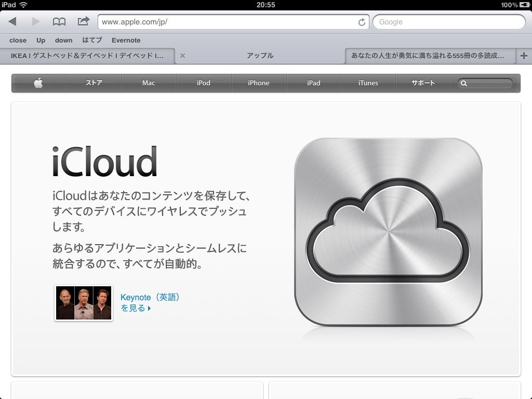Tap the iPad label in status bar

pyautogui.click(x=9, y=5)
